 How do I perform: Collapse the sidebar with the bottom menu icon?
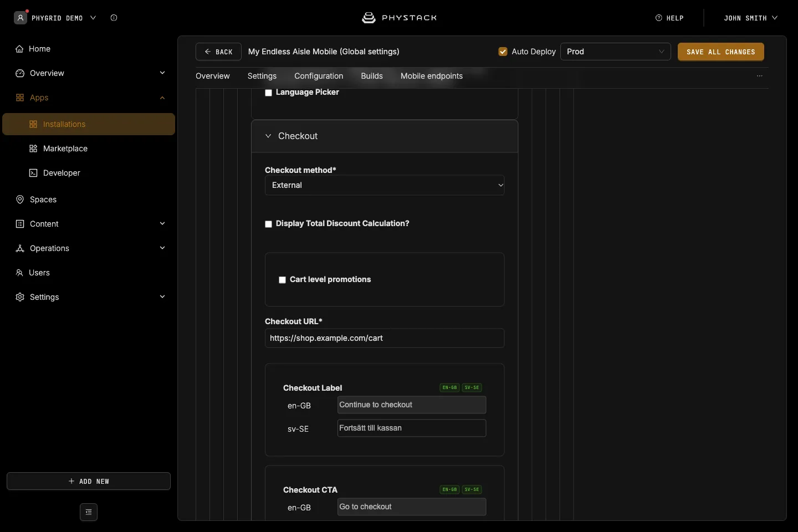(x=89, y=512)
